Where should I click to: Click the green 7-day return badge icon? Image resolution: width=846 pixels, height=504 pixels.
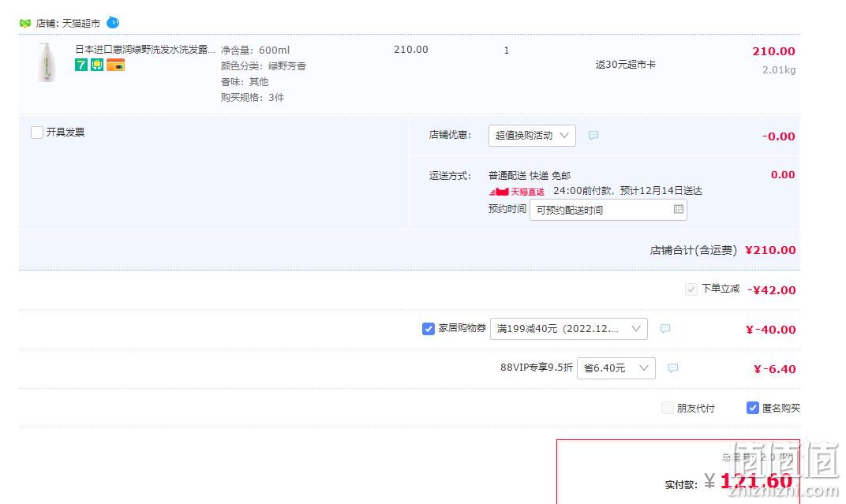point(81,65)
